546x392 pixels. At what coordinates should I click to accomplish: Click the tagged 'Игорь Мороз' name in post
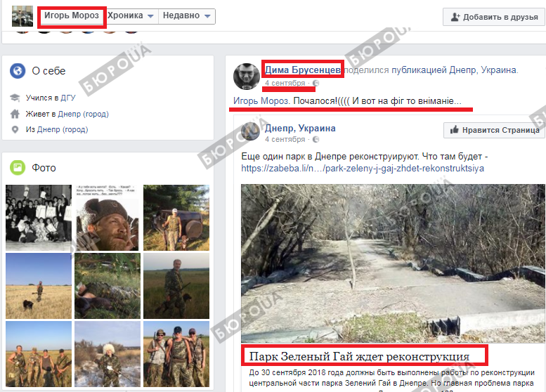pos(261,101)
